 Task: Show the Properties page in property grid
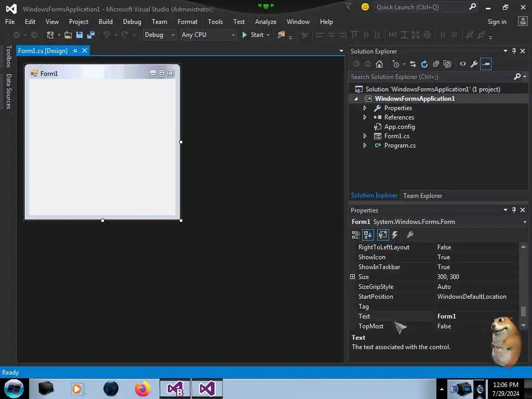coord(383,234)
